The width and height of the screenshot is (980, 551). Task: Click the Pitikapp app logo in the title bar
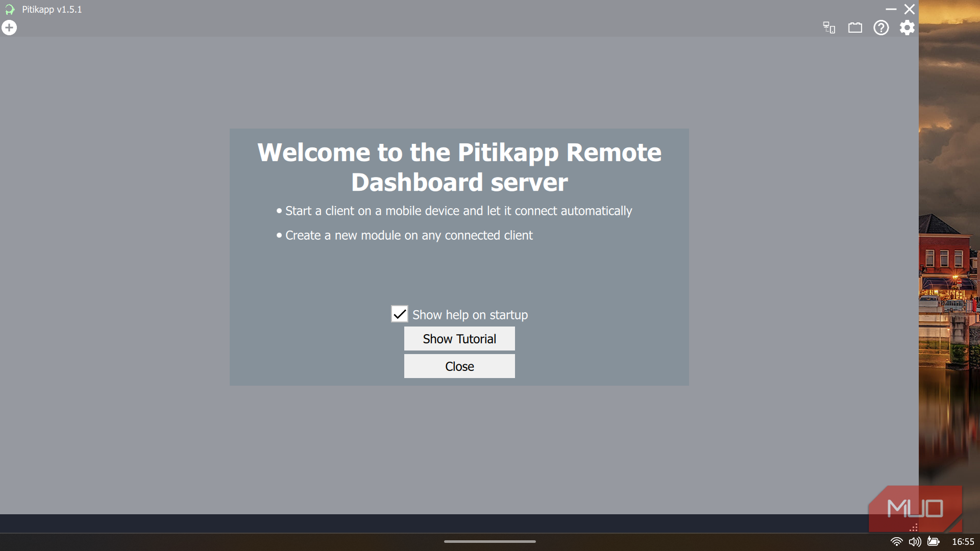click(x=10, y=9)
